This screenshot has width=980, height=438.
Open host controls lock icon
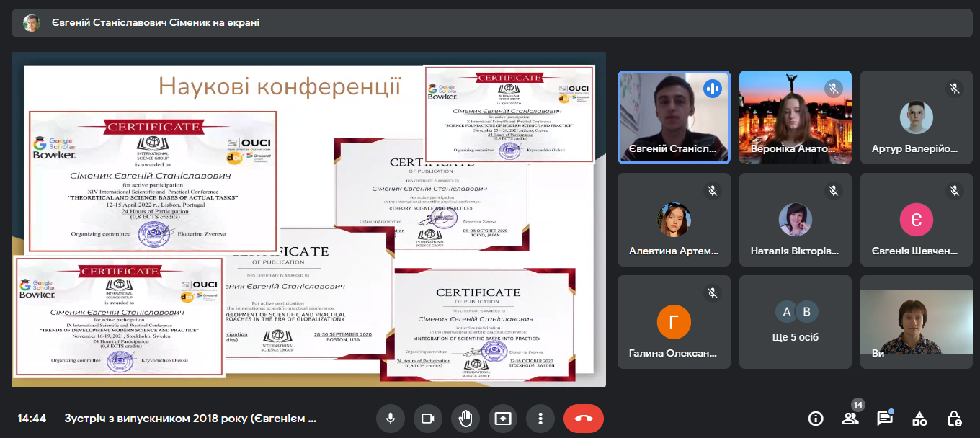click(954, 419)
